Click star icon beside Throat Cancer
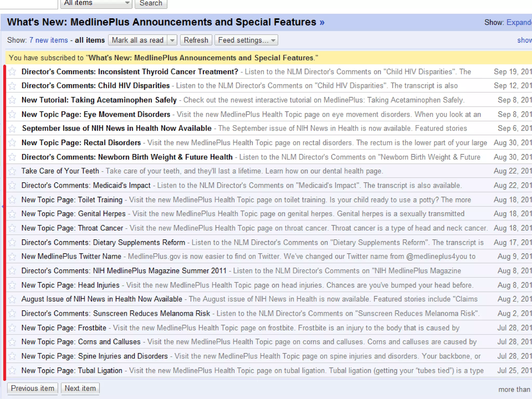 (x=12, y=228)
